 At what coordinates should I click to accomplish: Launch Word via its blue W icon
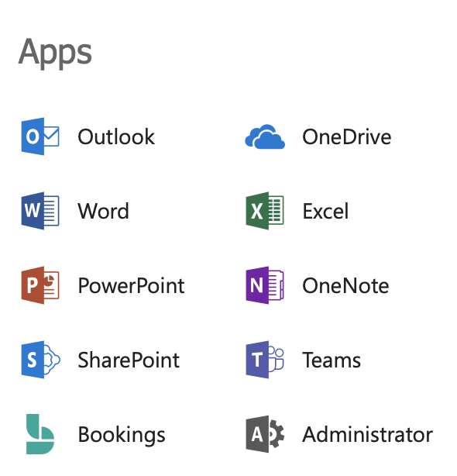[40, 211]
